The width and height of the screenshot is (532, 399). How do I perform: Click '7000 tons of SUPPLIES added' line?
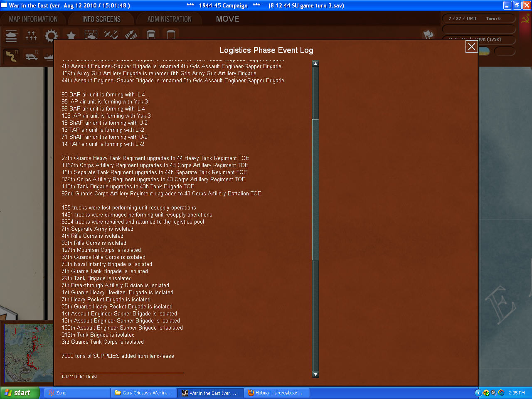coord(118,356)
